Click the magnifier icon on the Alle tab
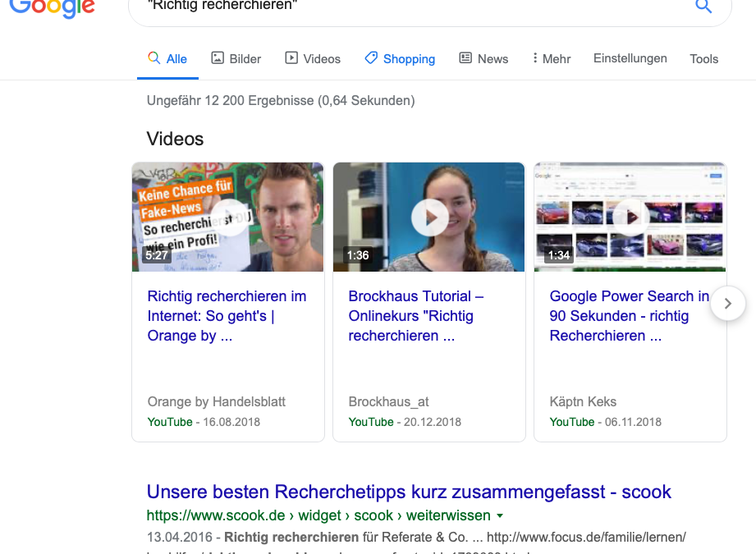Screen dimensions: 756x554 [153, 58]
